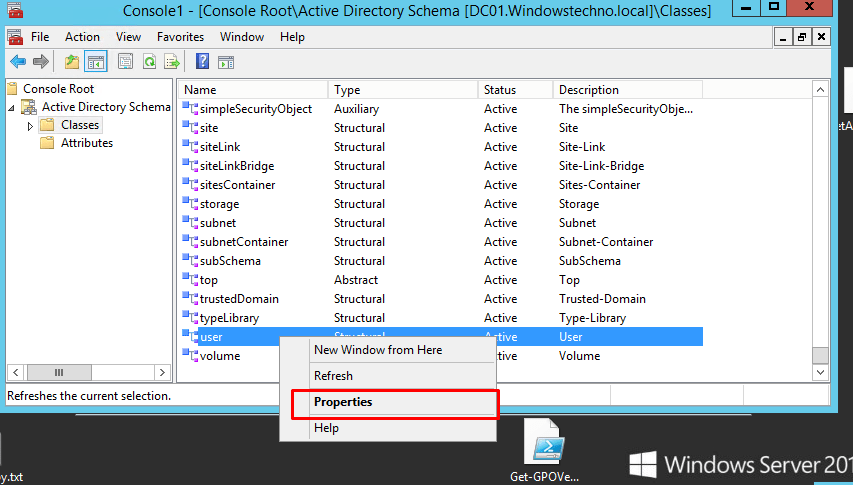The height and width of the screenshot is (485, 853).
Task: Click the Attributes folder icon in tree
Action: coord(47,143)
